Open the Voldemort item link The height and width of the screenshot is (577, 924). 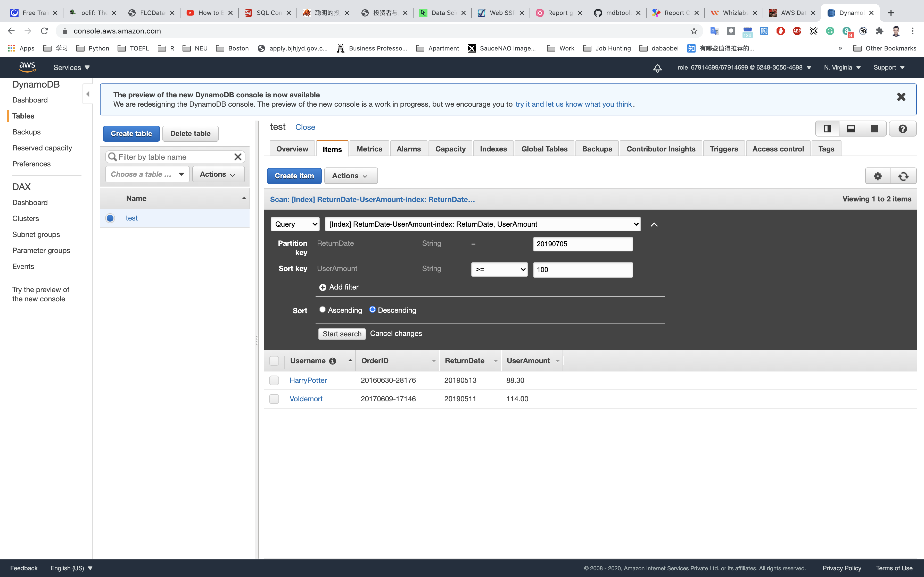[306, 399]
